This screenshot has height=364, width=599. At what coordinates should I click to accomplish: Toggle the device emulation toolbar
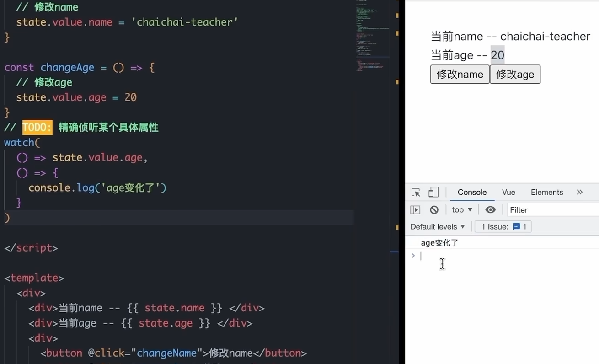433,192
